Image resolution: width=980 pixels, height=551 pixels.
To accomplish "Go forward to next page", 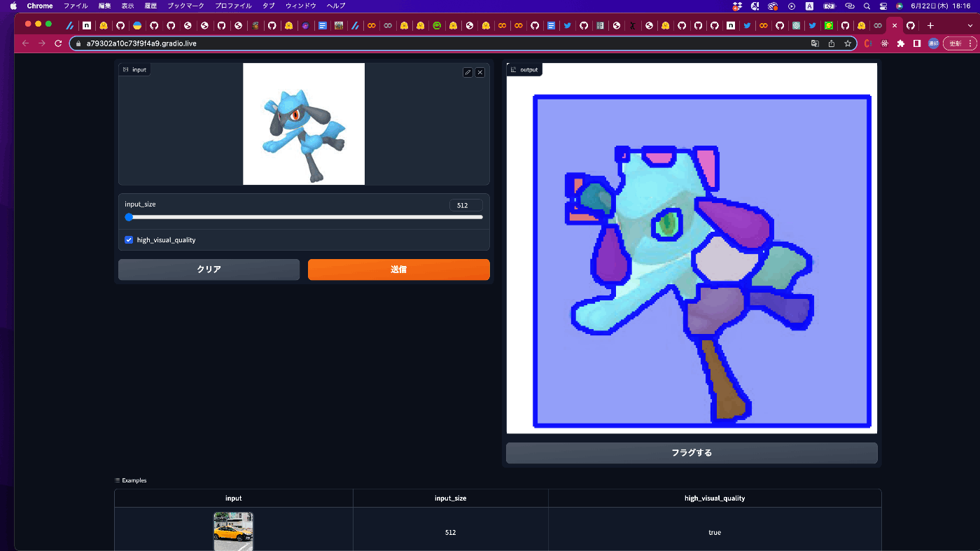I will point(42,43).
